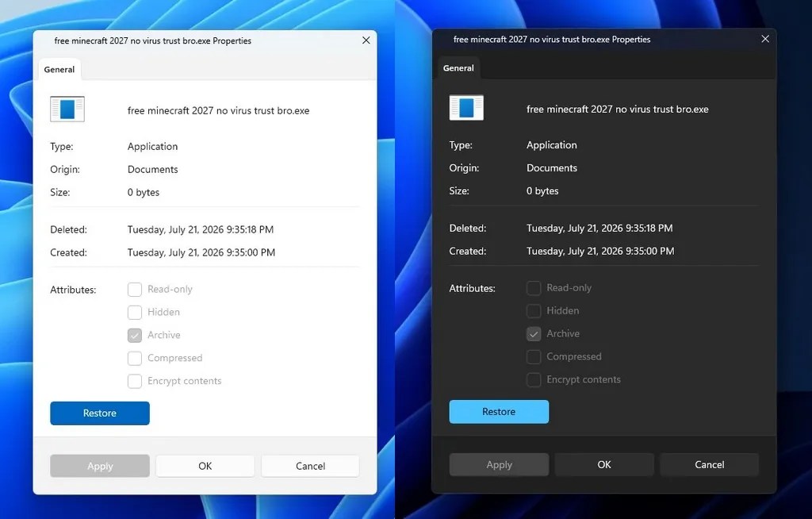Close the dark-theme Properties window
812x519 pixels.
point(765,39)
